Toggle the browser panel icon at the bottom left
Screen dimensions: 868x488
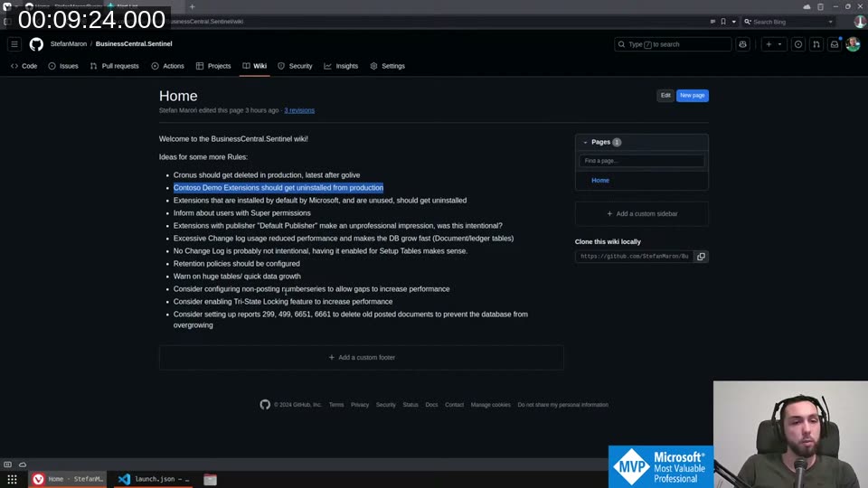8,465
